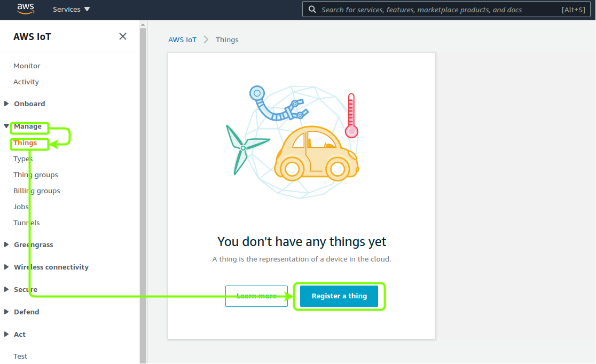Click the Register a thing button
596x364 pixels.
tap(339, 296)
